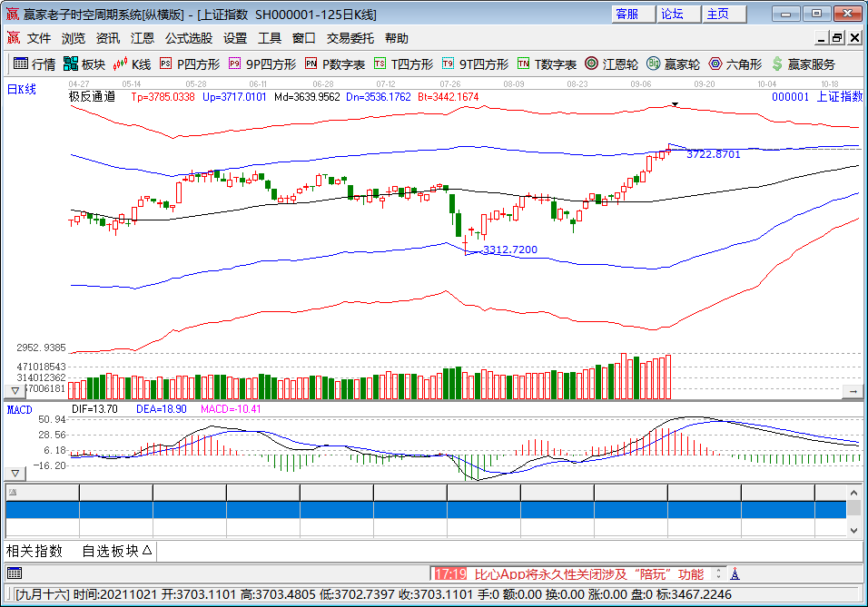Click the 09-06 date on the time axis
The image size is (868, 607).
click(x=640, y=84)
